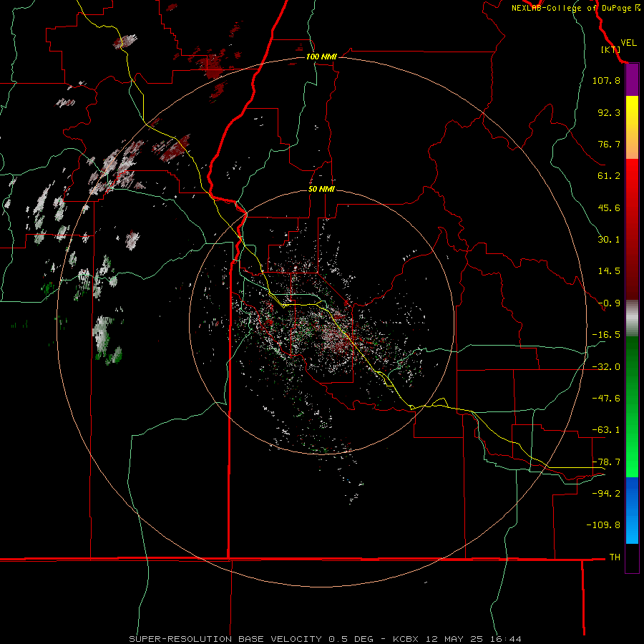Click the TH legend label
The width and height of the screenshot is (644, 644).
tap(615, 557)
